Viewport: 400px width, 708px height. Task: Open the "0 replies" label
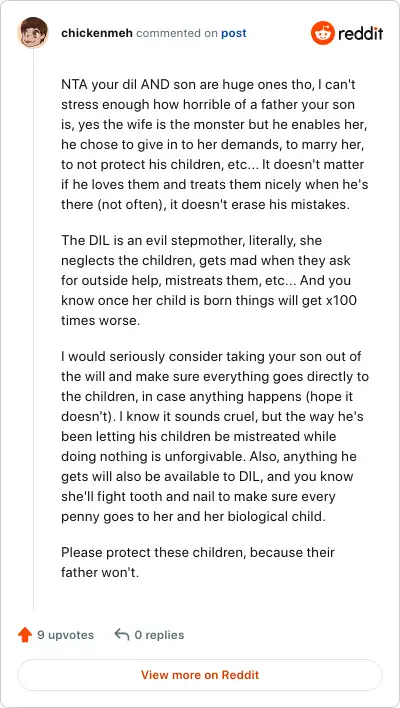coord(159,635)
